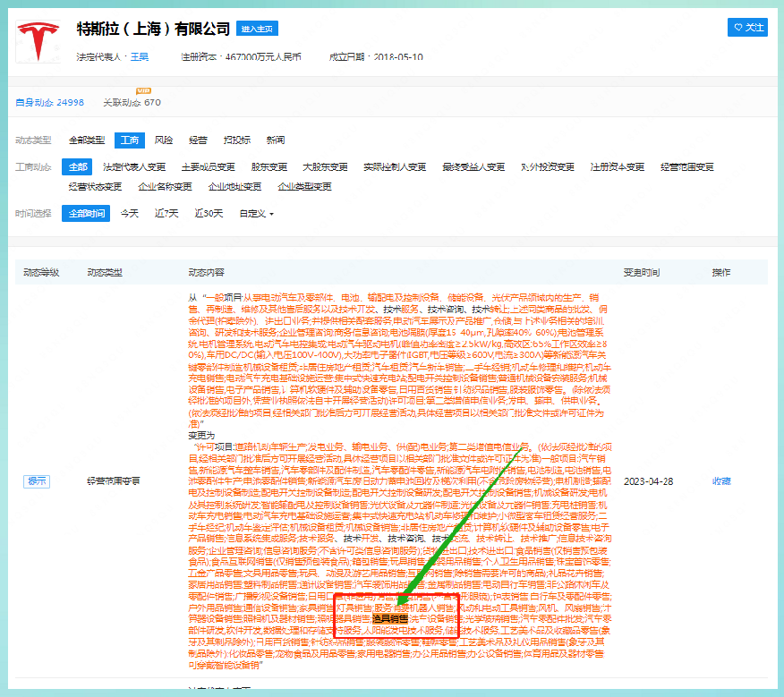Filter by 实际控制人变更

point(395,167)
